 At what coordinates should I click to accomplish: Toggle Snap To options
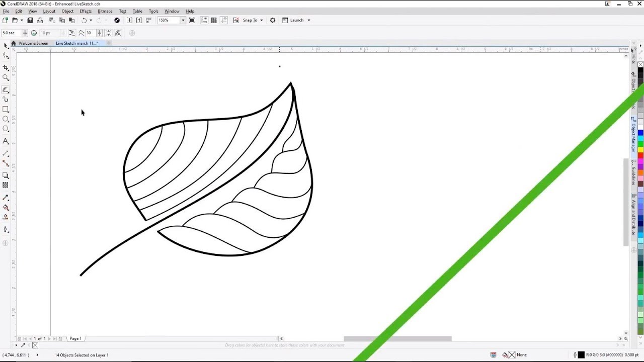coord(250,20)
